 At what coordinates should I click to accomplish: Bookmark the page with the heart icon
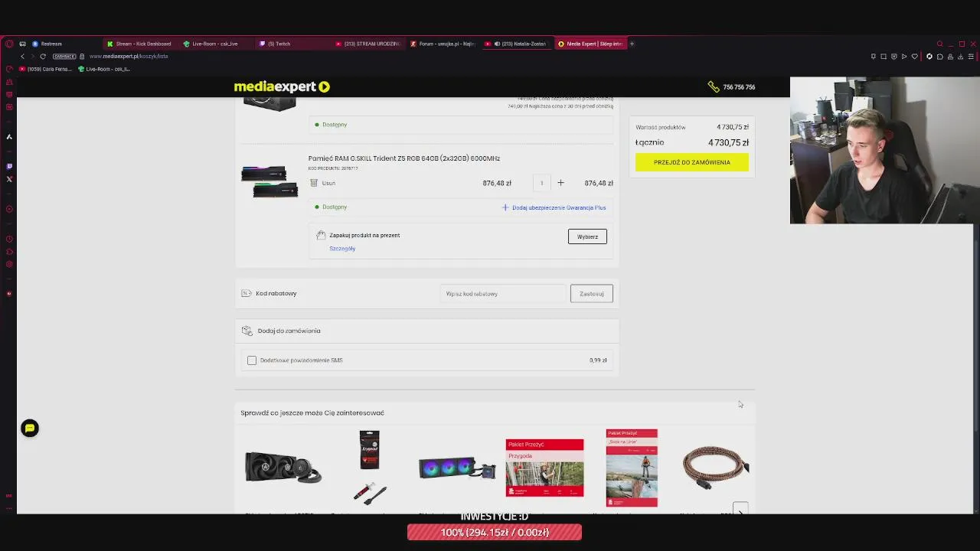914,56
